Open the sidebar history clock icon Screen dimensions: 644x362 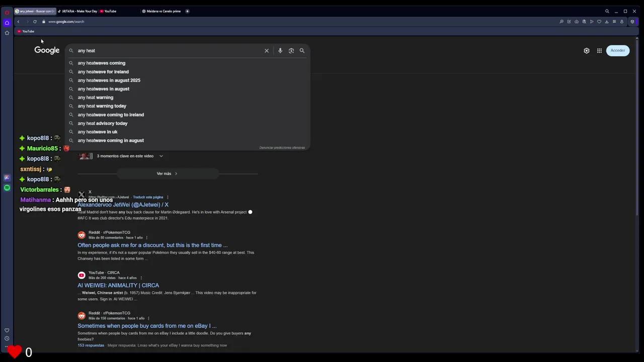(7, 338)
